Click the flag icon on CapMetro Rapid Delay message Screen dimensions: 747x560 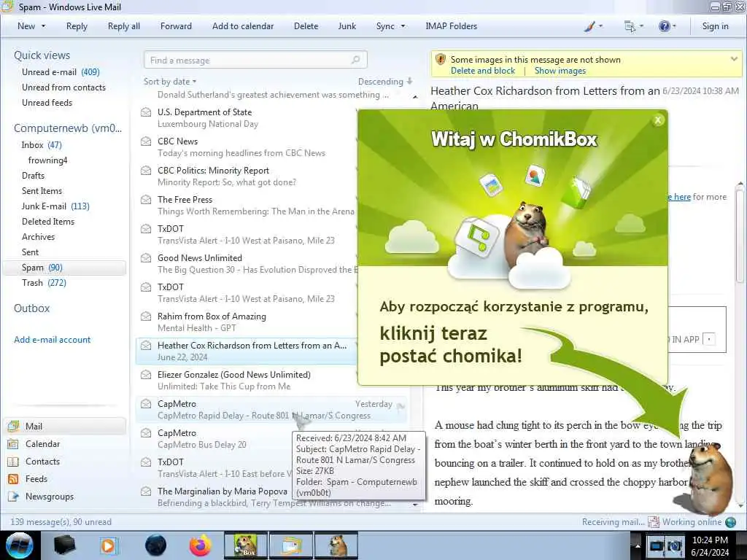point(400,405)
